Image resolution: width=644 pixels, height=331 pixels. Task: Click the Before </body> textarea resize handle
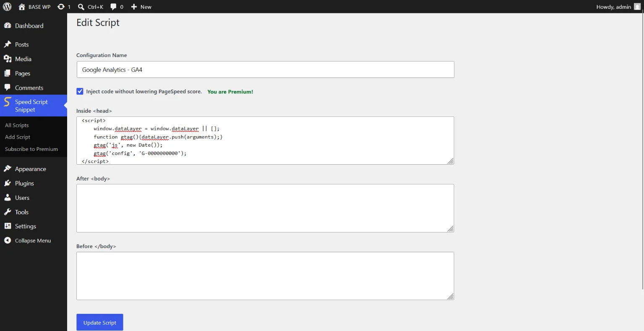(451, 297)
